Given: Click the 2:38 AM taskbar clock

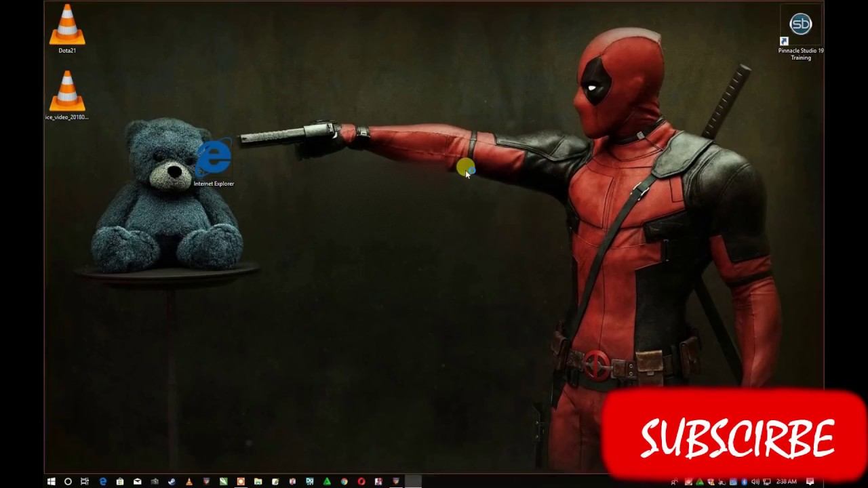Looking at the screenshot, I should tap(787, 482).
